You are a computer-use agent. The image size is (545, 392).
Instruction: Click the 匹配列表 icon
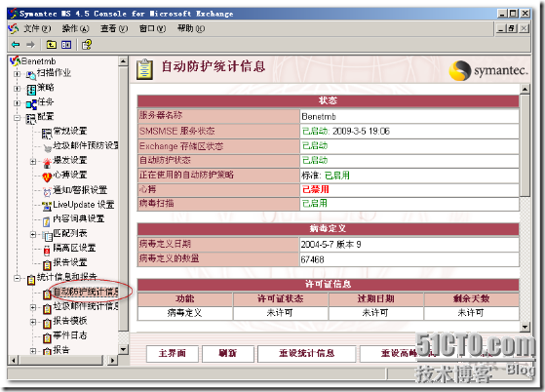click(x=47, y=236)
